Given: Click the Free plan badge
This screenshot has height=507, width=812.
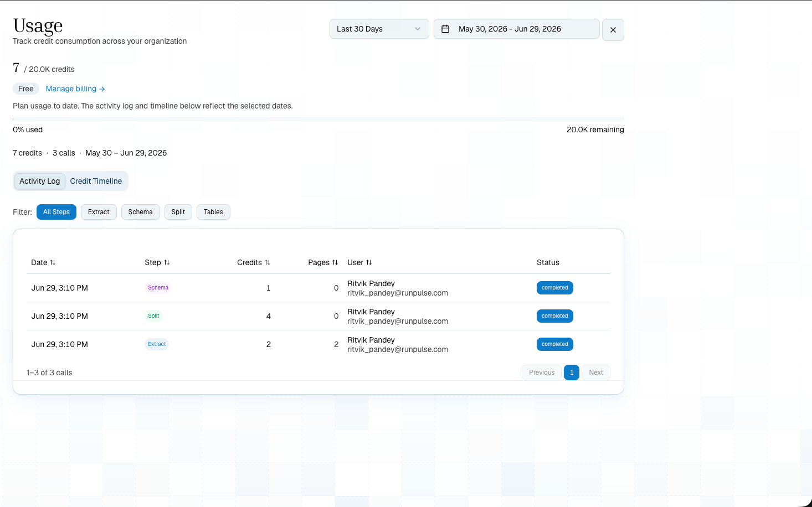Looking at the screenshot, I should 26,89.
